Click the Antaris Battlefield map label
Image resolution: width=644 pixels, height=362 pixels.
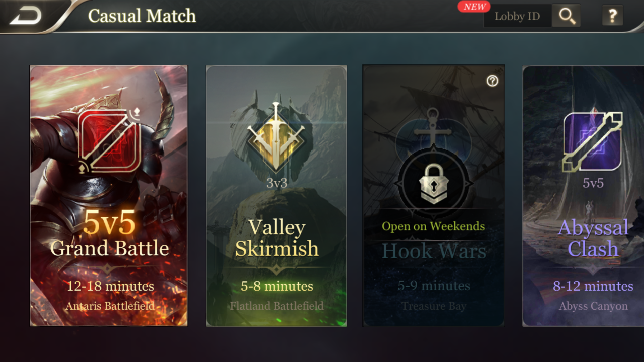coord(110,306)
